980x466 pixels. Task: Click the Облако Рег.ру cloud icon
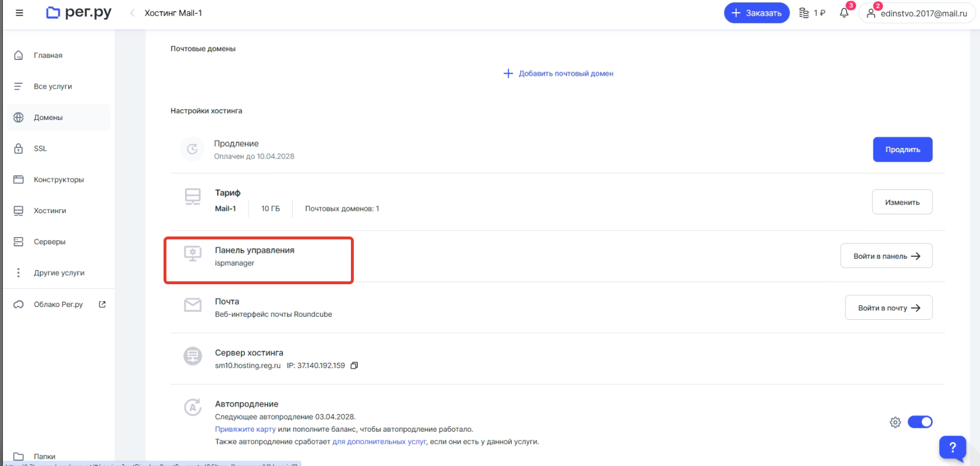[x=19, y=304]
